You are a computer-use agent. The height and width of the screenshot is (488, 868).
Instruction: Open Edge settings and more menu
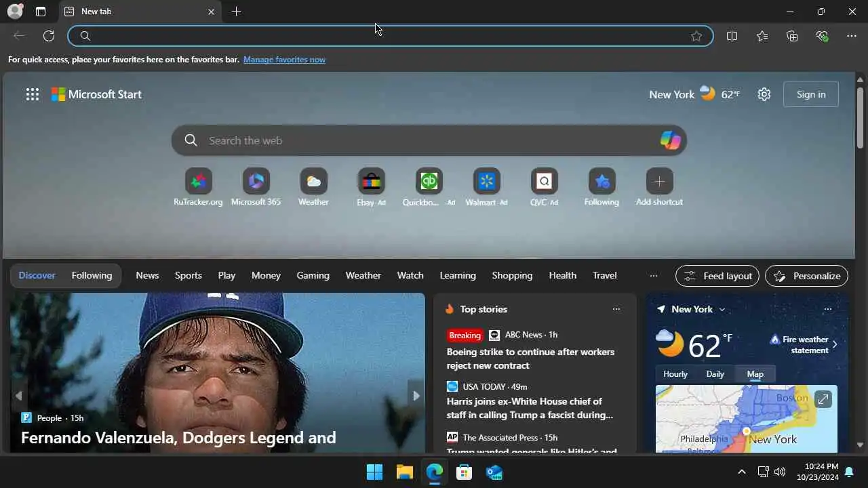pyautogui.click(x=852, y=36)
